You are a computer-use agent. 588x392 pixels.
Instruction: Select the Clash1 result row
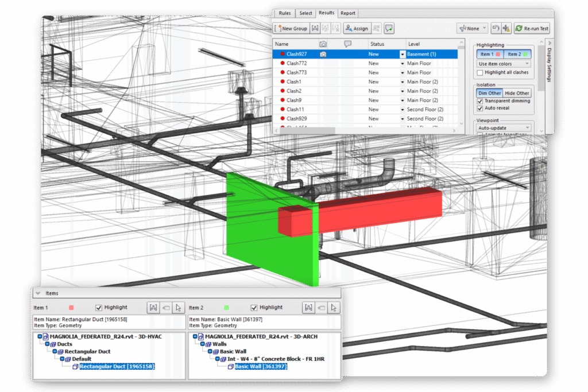[365, 81]
